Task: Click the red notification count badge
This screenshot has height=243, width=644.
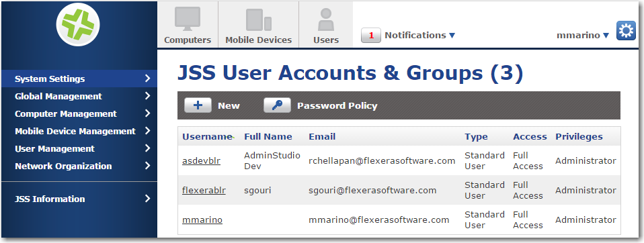Action: pos(371,36)
